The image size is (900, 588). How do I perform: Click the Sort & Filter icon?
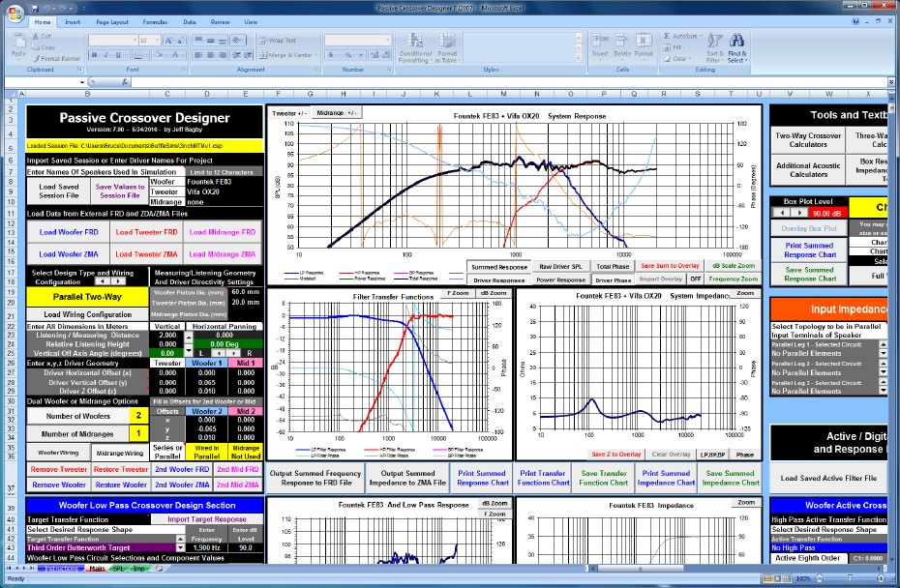pyautogui.click(x=714, y=41)
